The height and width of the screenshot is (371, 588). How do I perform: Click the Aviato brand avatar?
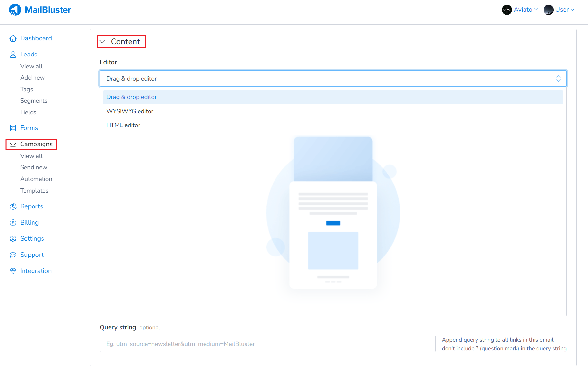pyautogui.click(x=507, y=10)
